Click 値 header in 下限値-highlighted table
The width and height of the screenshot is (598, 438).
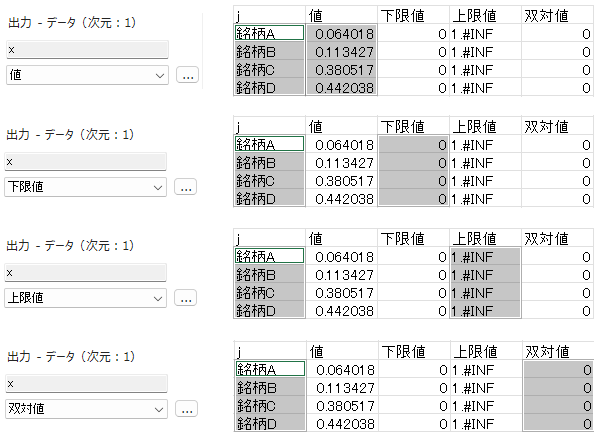(341, 126)
